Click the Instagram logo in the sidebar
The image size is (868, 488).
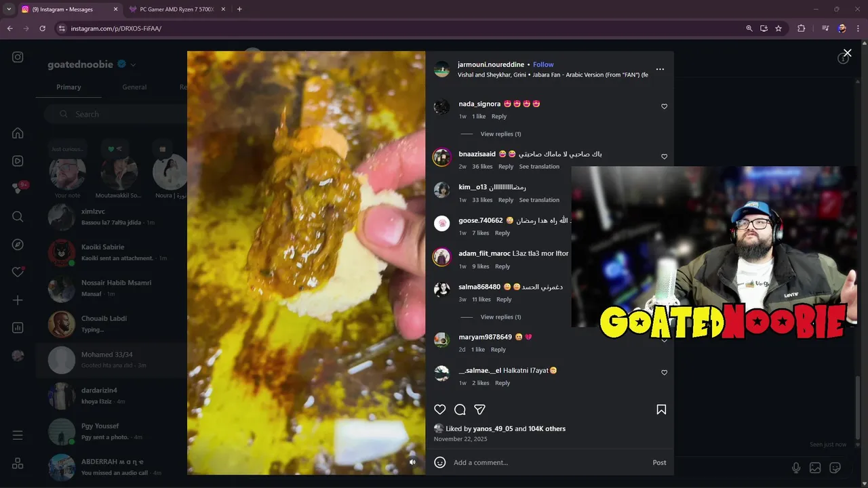click(18, 58)
